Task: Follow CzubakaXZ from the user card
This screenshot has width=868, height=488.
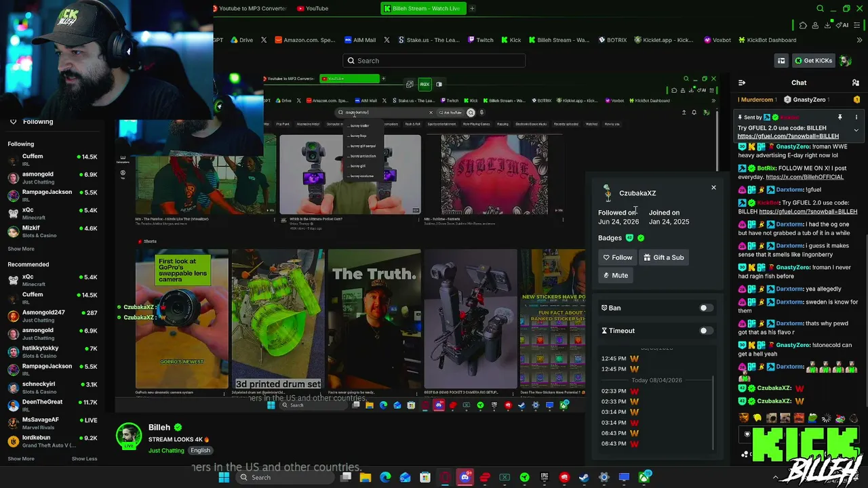Action: click(x=617, y=258)
